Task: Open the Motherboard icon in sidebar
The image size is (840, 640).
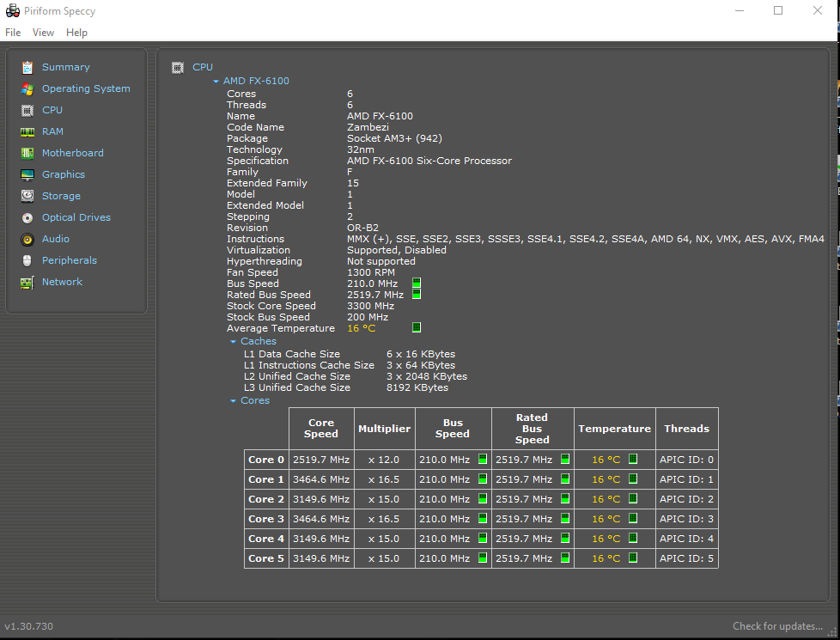Action: click(x=27, y=153)
